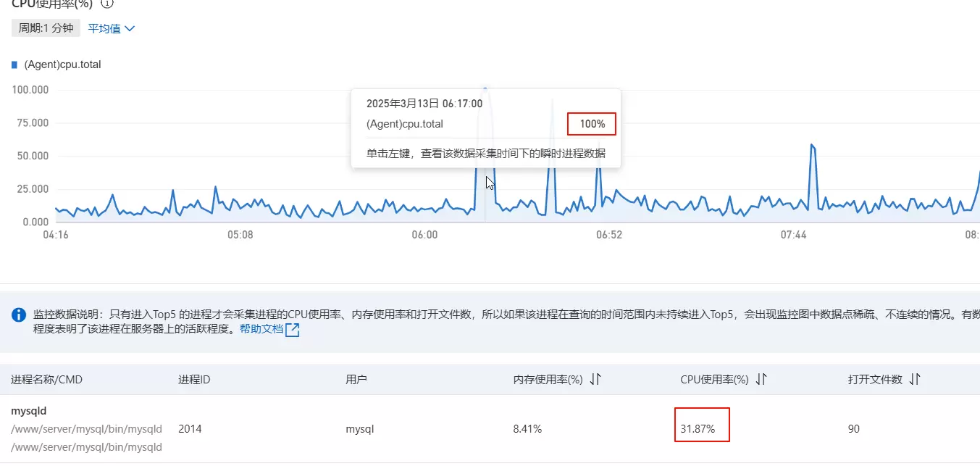The image size is (980, 466).
Task: Click the CPU spike near 07:44
Action: click(x=813, y=146)
